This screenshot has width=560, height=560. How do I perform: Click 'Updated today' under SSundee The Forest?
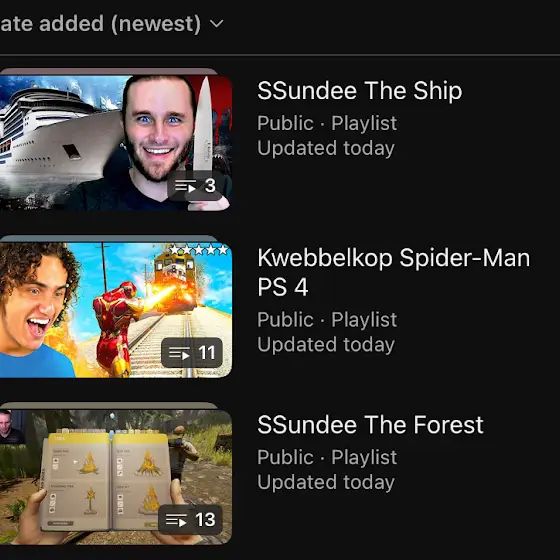[326, 482]
